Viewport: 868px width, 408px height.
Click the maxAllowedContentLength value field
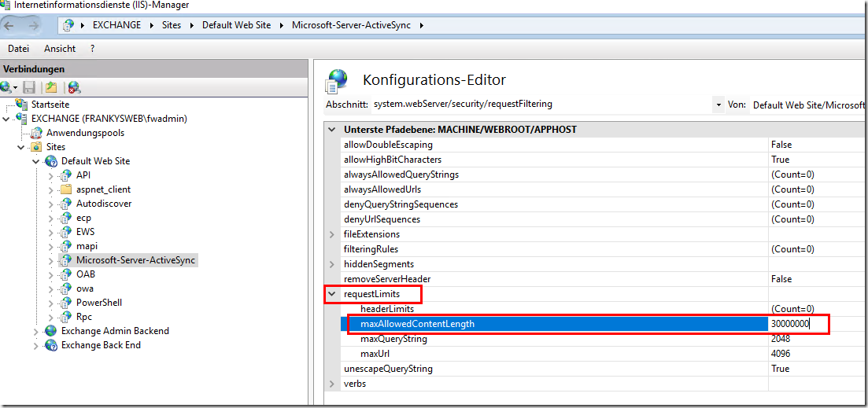point(797,324)
